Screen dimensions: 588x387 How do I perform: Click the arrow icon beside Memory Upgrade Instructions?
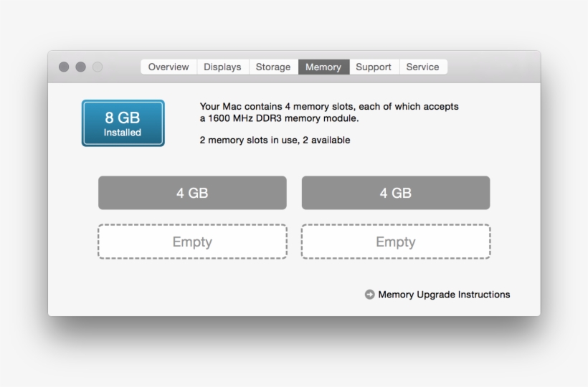tap(369, 295)
